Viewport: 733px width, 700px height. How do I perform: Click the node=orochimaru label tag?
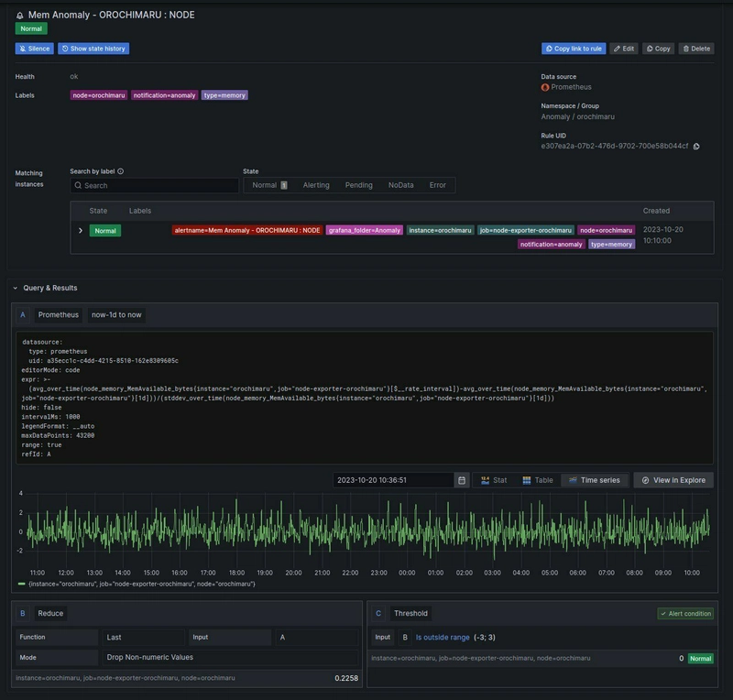pyautogui.click(x=98, y=95)
